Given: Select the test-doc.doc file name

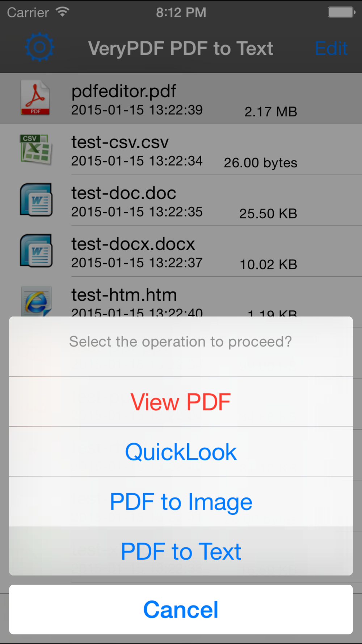Looking at the screenshot, I should tap(124, 193).
